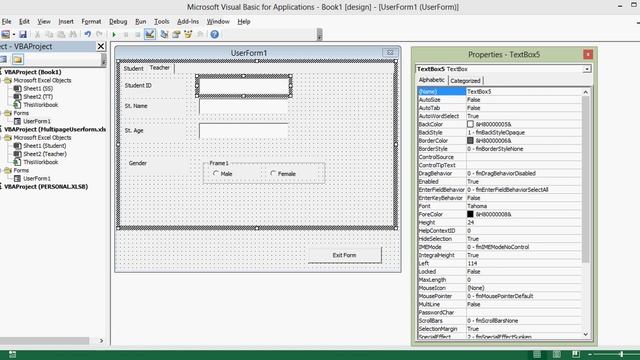Open the Add-Ins menu
Image resolution: width=640 pixels, height=360 pixels.
click(188, 22)
